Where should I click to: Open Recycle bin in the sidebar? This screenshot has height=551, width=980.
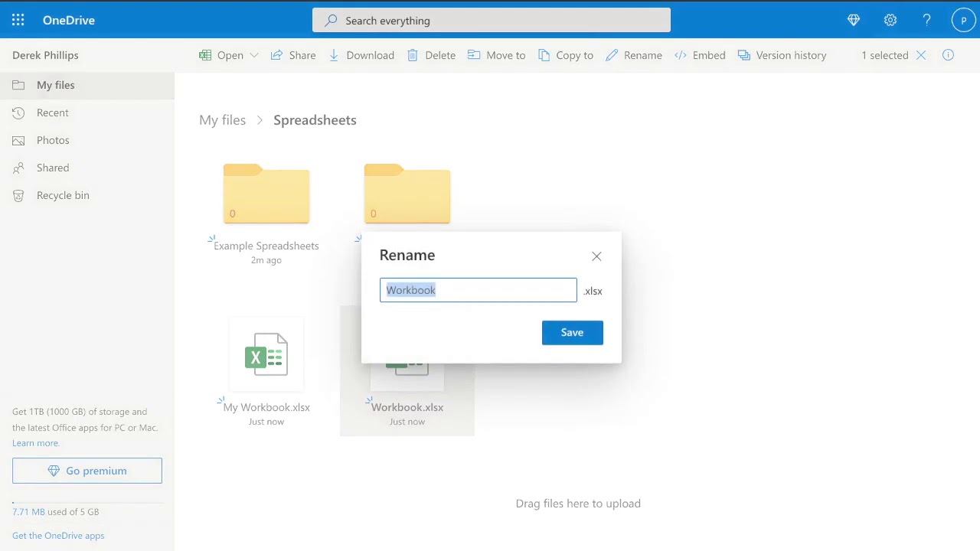click(87, 195)
